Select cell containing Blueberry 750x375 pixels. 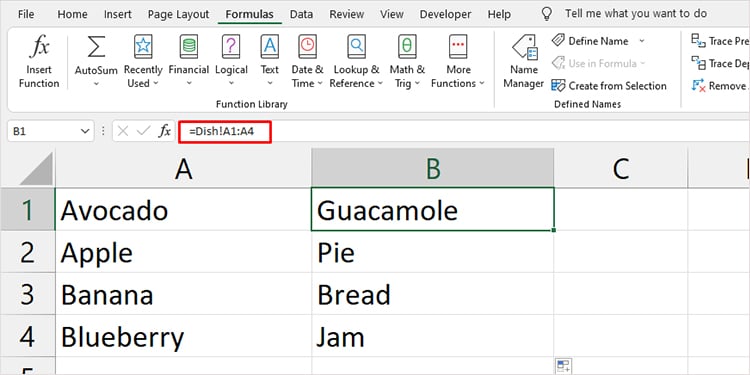point(183,336)
